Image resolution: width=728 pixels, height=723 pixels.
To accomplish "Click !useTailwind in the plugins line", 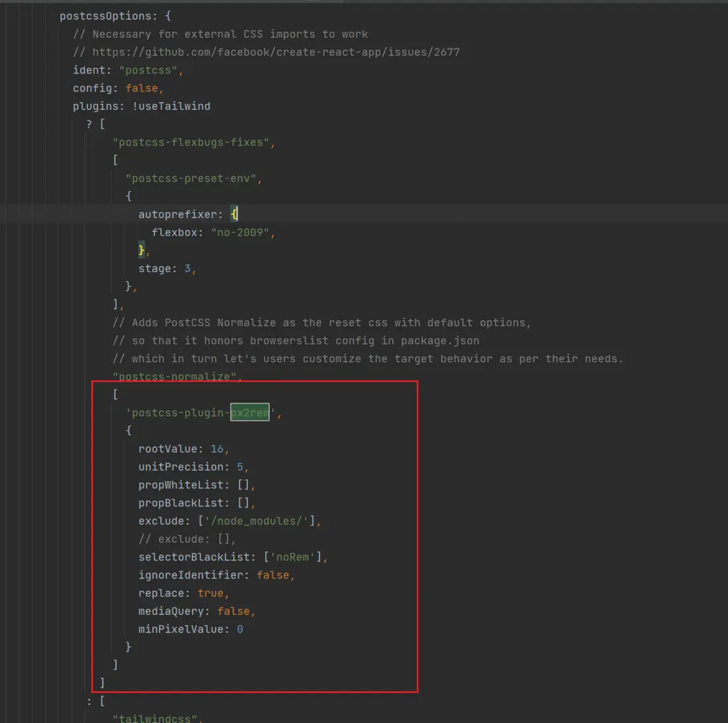I will (171, 106).
